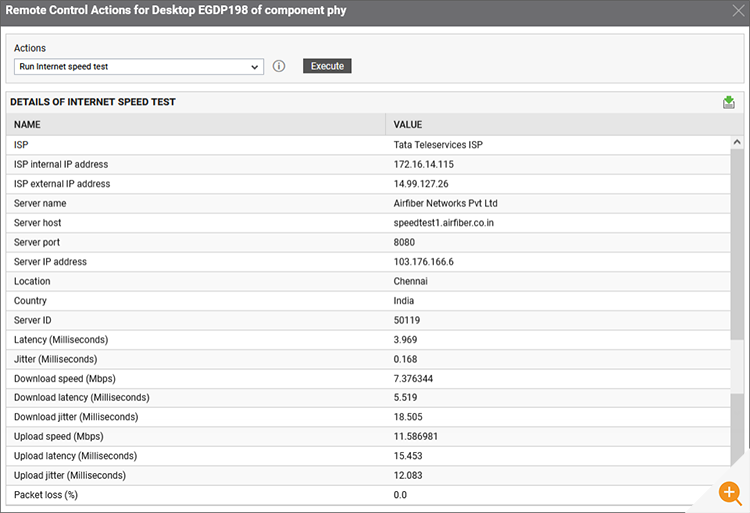The width and height of the screenshot is (750, 513).
Task: Select the upload jitter value 12.083
Action: 408,476
